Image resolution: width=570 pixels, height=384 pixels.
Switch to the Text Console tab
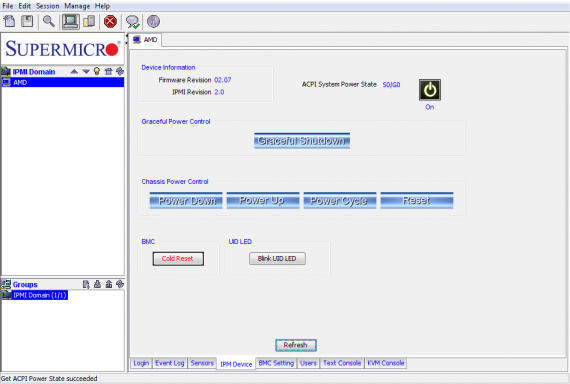342,363
